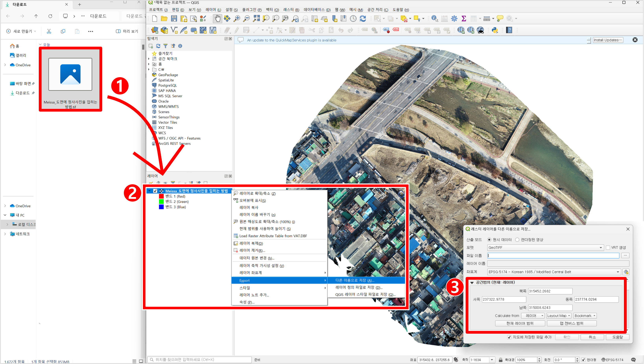Collapse the Meissa layer tree node
The height and width of the screenshot is (364, 644).
coord(149,191)
